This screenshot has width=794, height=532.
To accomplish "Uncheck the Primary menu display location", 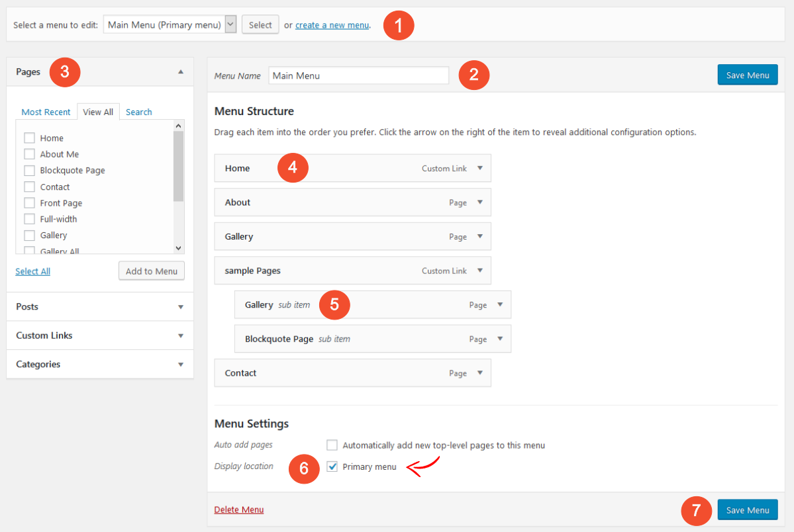I will 332,466.
